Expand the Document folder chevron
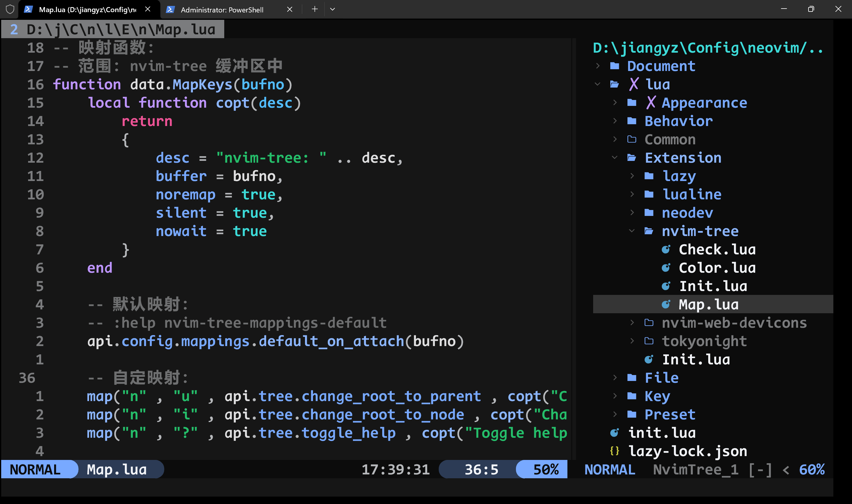 pos(598,66)
